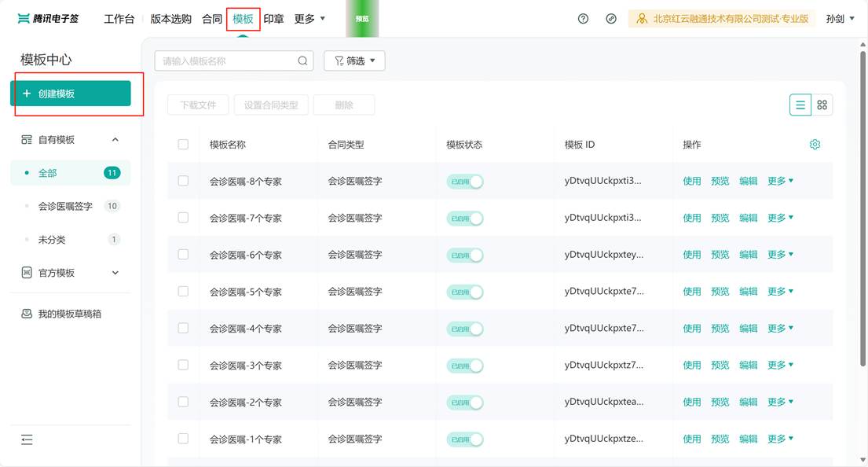Click the help question mark icon
868x467 pixels.
tap(583, 19)
